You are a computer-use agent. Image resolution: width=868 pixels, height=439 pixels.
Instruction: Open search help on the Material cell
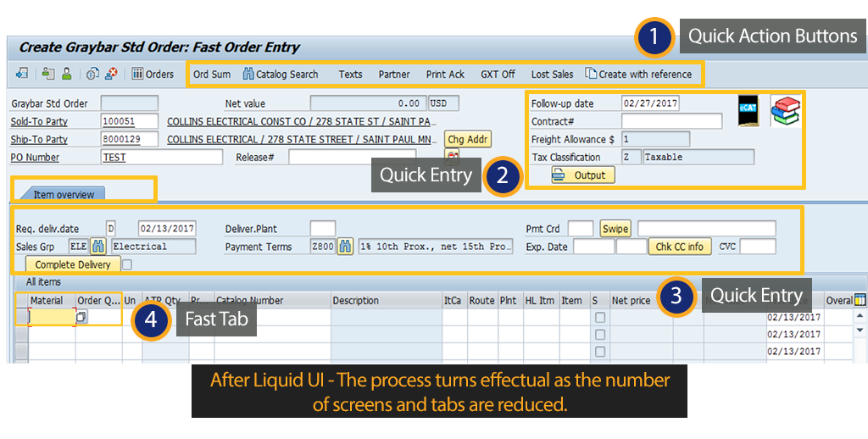pyautogui.click(x=82, y=317)
